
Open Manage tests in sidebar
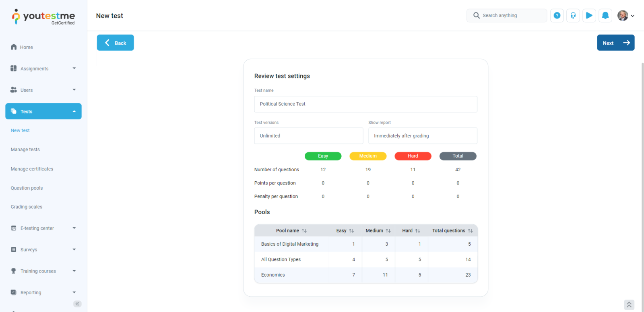(x=25, y=150)
